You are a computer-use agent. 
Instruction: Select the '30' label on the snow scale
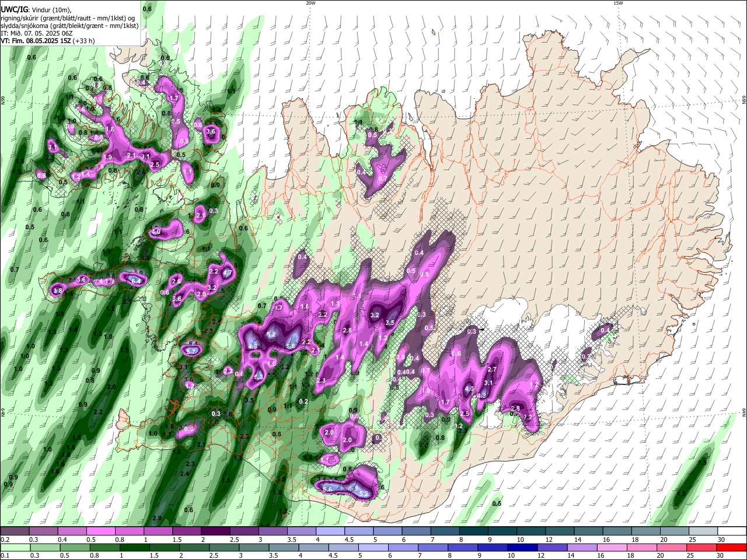tap(721, 540)
